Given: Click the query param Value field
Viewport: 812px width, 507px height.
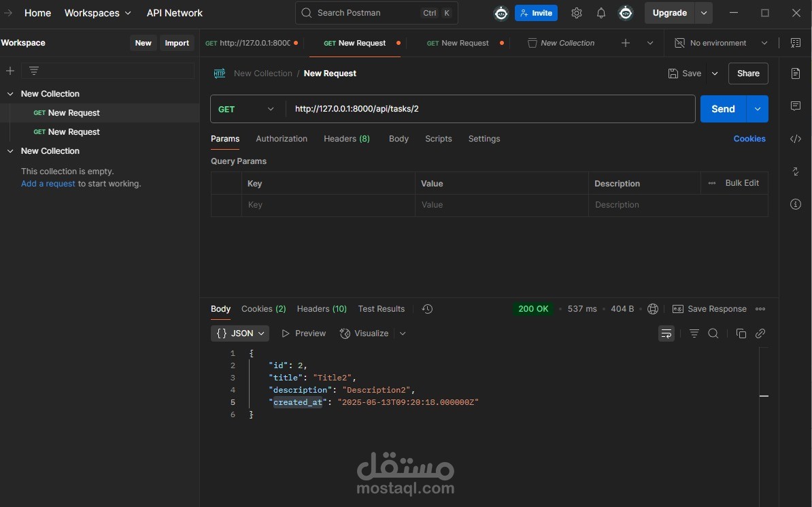Looking at the screenshot, I should pyautogui.click(x=501, y=205).
